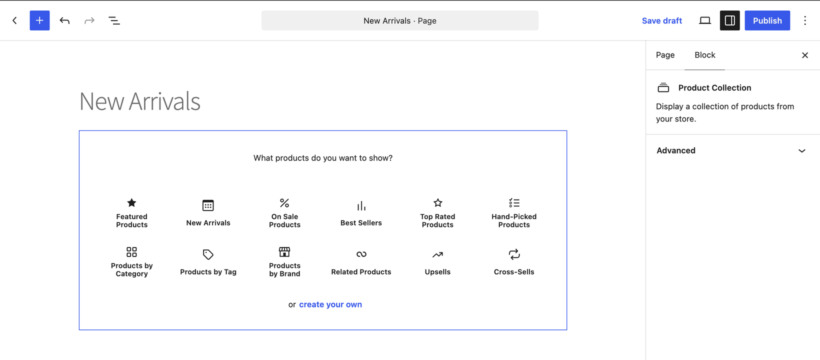The width and height of the screenshot is (820, 360).
Task: Switch to the Page tab
Action: [665, 55]
